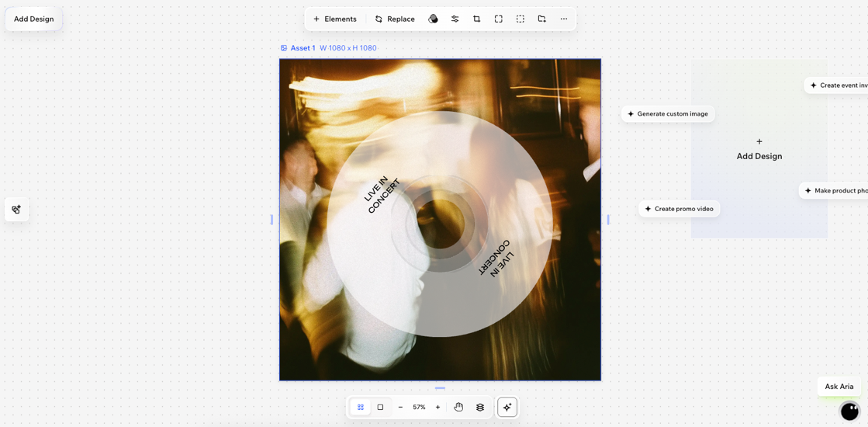Click Create promo video suggestion

tap(680, 209)
